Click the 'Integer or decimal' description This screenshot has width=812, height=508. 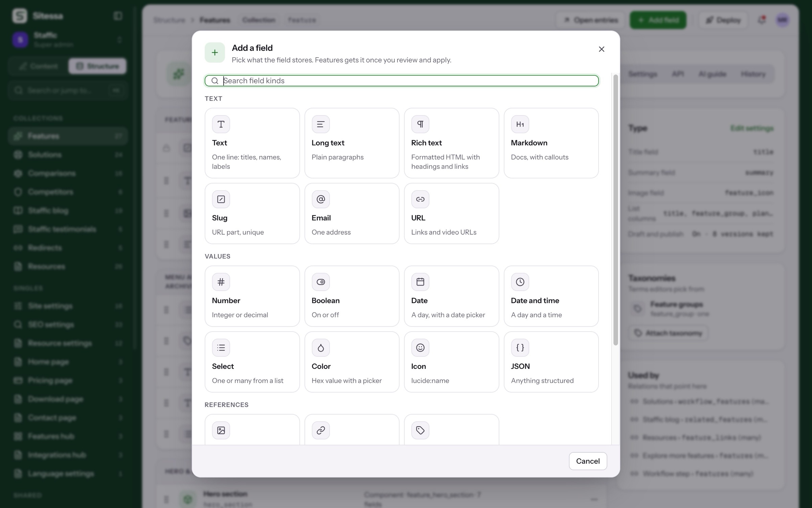tap(240, 315)
